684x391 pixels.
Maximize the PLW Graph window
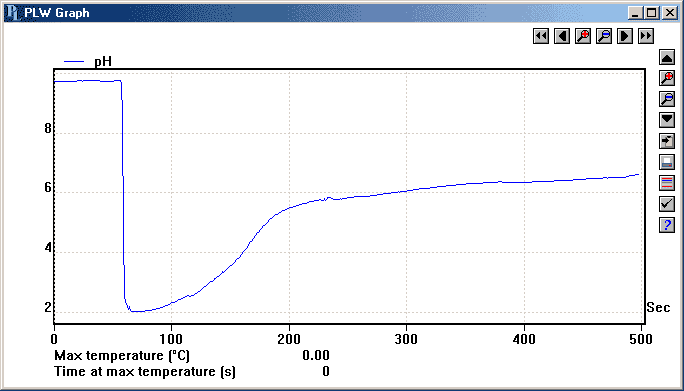[x=651, y=13]
